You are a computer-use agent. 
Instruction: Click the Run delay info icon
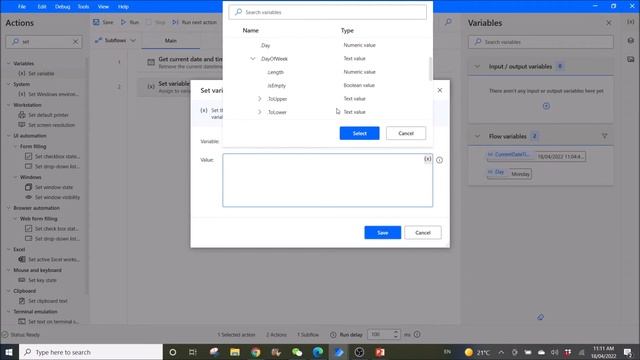[x=417, y=334]
